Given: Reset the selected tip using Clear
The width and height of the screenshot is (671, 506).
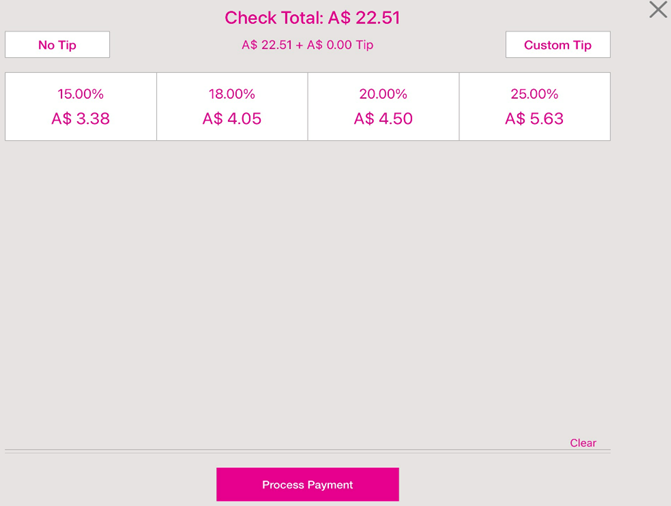Looking at the screenshot, I should pos(583,443).
